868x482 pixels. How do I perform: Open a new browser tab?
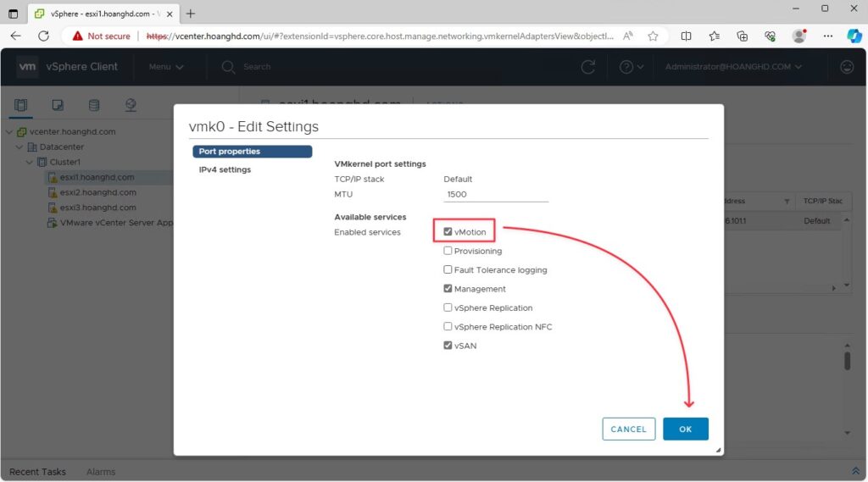coord(191,14)
